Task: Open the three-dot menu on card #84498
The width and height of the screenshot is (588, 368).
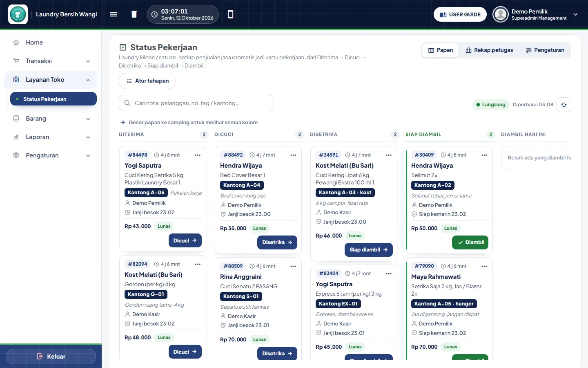Action: tap(198, 155)
